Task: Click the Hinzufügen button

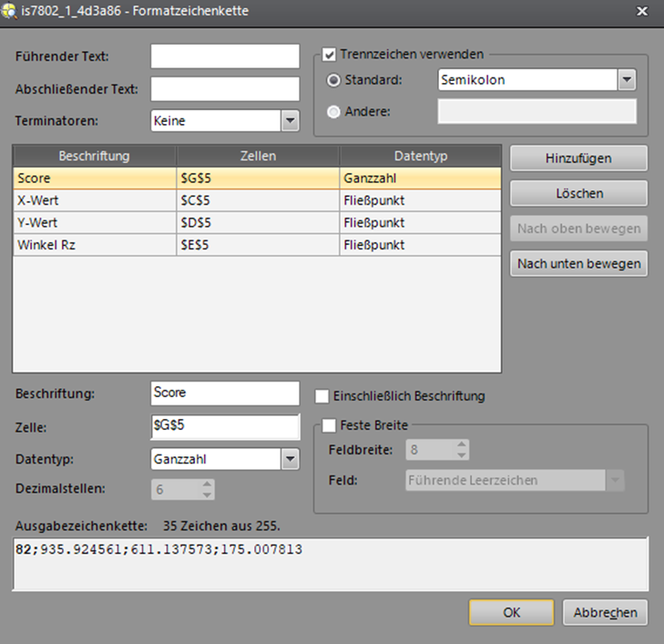Action: click(578, 158)
